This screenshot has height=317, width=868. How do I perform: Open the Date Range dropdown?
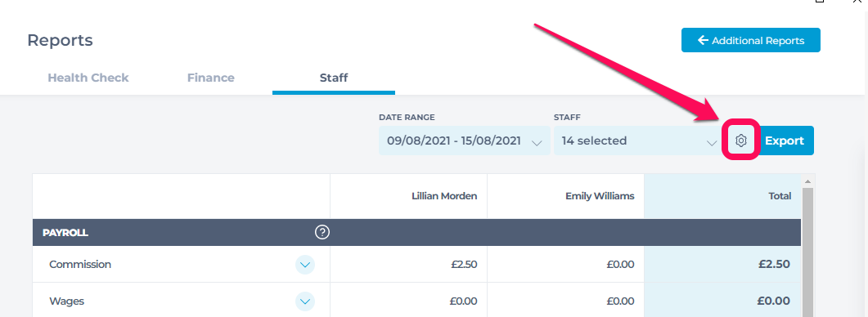click(465, 141)
